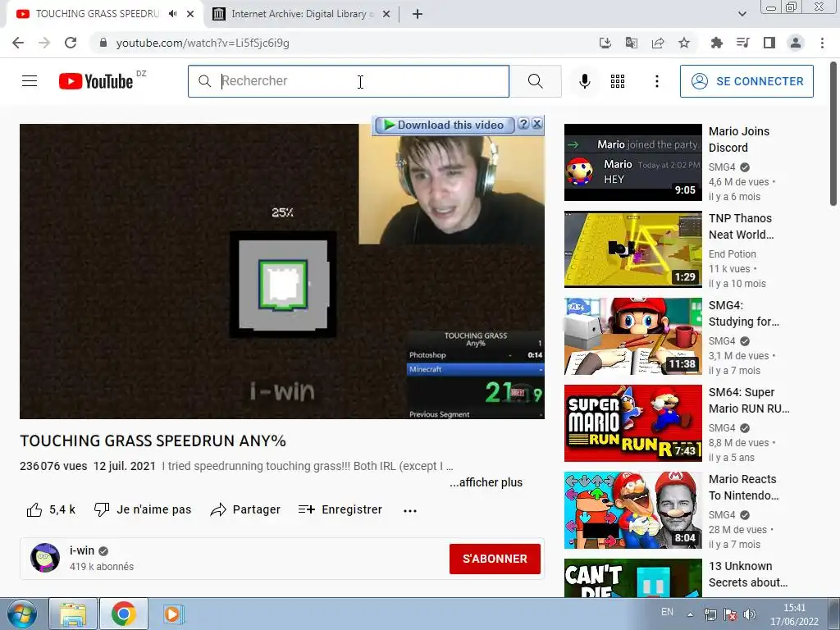840x630 pixels.
Task: Click the Rechercher search field
Action: [x=348, y=81]
